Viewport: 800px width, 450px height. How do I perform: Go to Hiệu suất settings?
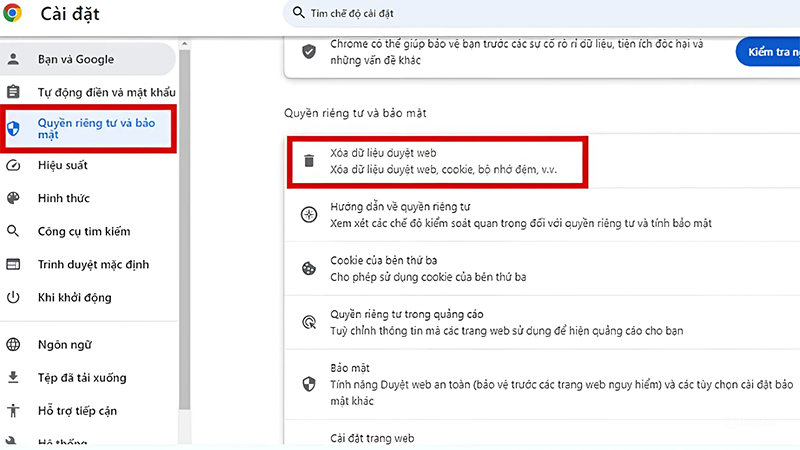coord(63,166)
